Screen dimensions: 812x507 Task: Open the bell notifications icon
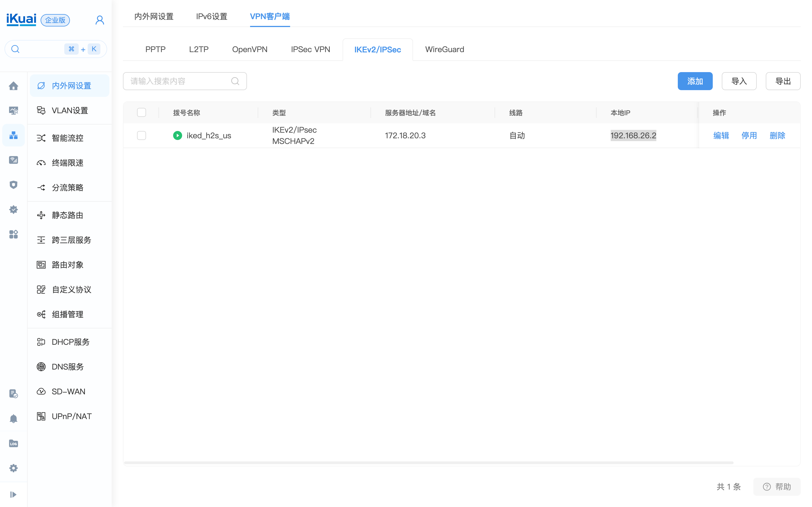pos(14,419)
